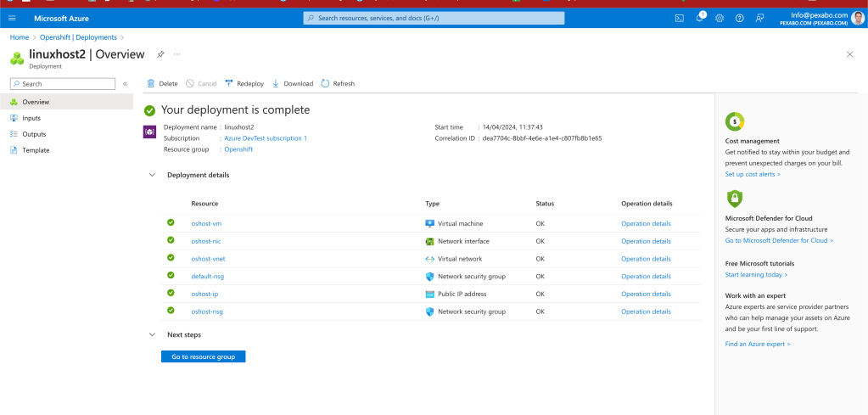This screenshot has height=415, width=868.
Task: Open Set up cost alerts link
Action: tap(753, 174)
